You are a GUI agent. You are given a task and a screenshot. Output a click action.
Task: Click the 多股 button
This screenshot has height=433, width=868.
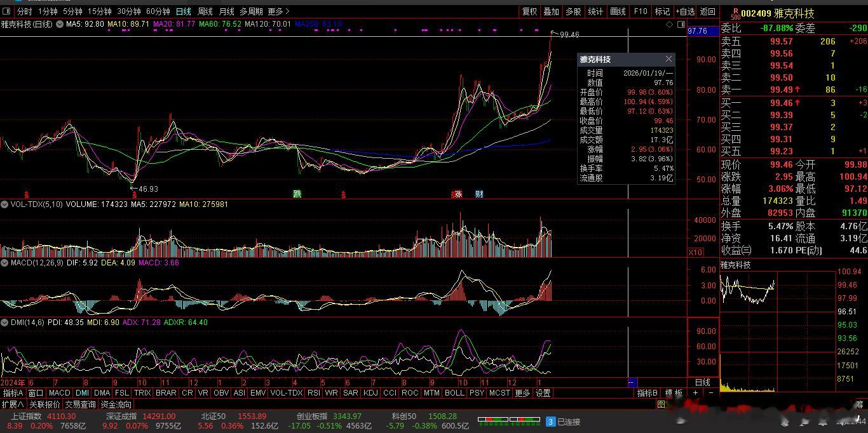(x=573, y=11)
